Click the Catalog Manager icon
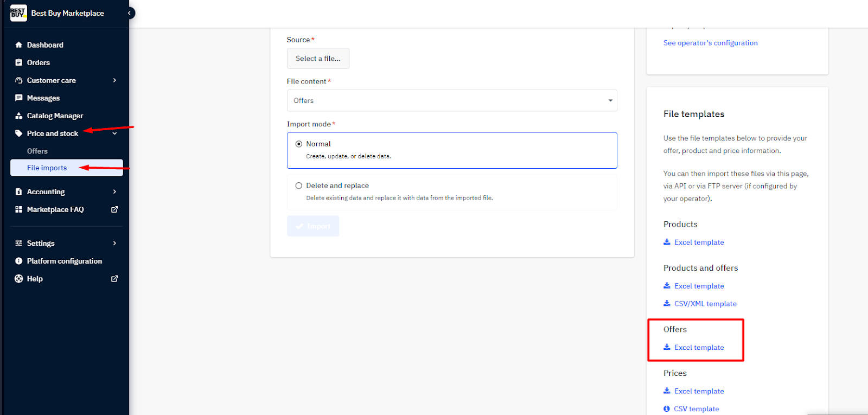Screen dimensions: 868x415 19,116
